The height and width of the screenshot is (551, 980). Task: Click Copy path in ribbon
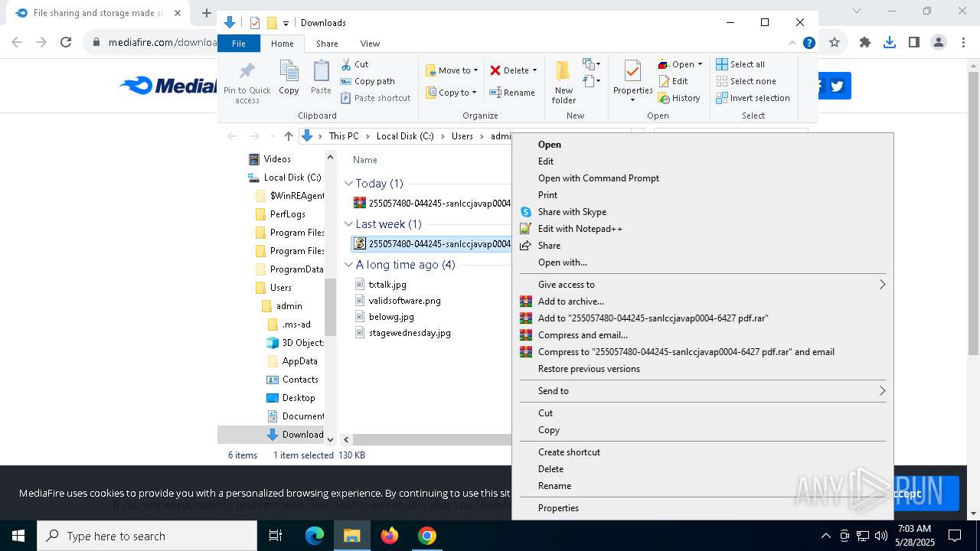(x=367, y=81)
